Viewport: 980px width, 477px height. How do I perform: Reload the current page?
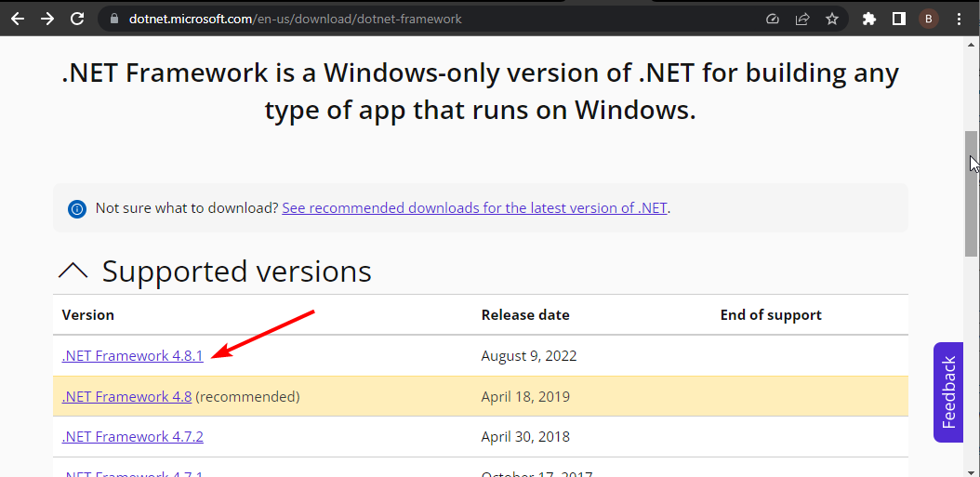pos(77,19)
